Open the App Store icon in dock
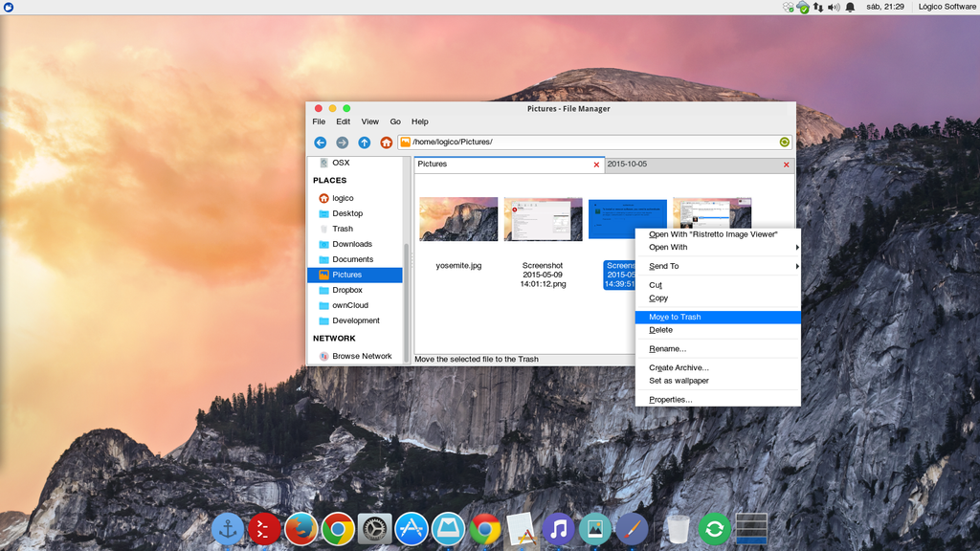 pos(412,530)
